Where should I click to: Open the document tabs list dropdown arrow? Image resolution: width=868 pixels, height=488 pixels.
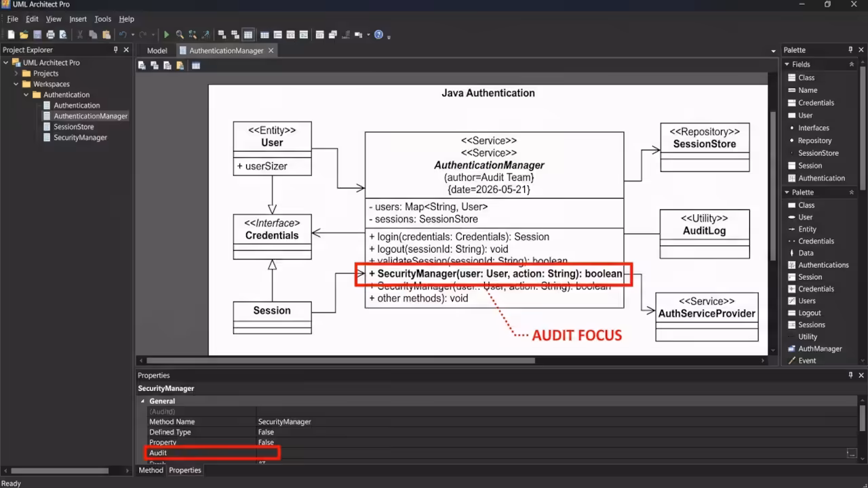coord(774,51)
